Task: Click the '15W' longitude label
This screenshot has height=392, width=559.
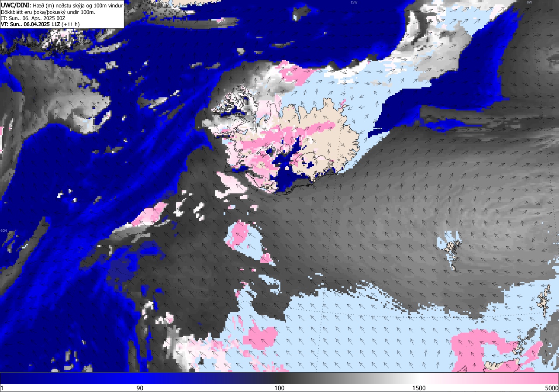Action: click(354, 2)
